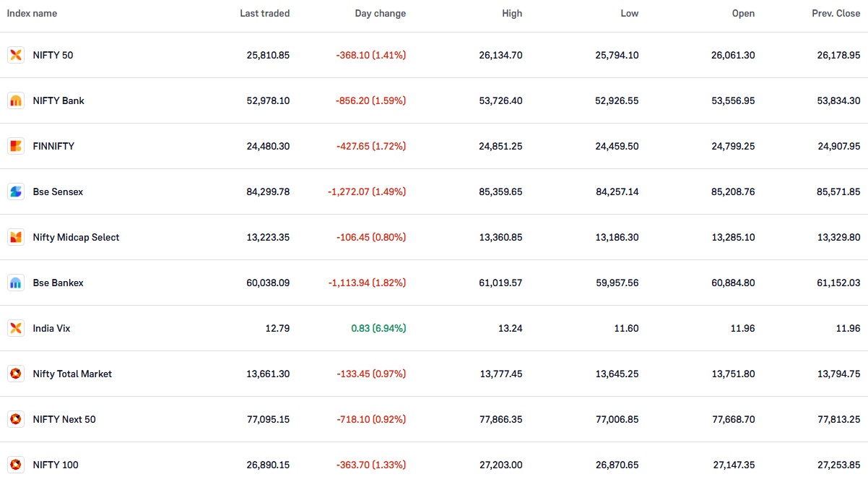Select the FINNIFTY row icon
Viewport: 868px width, 482px height.
(16, 146)
